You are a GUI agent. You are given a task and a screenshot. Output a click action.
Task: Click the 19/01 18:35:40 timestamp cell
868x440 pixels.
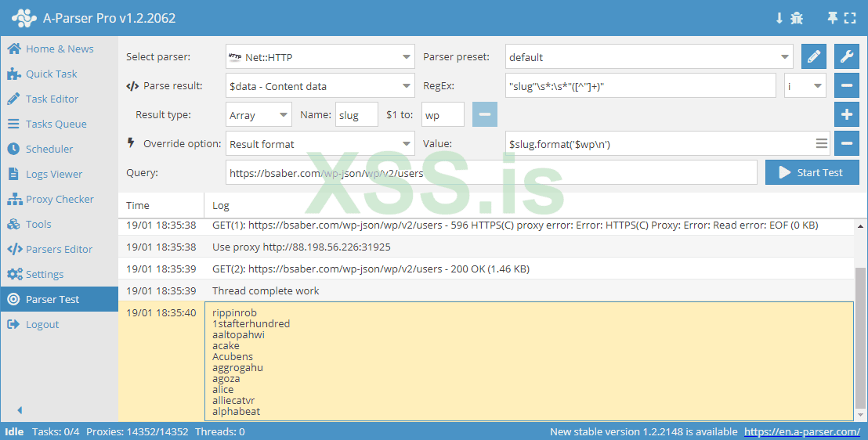click(161, 312)
